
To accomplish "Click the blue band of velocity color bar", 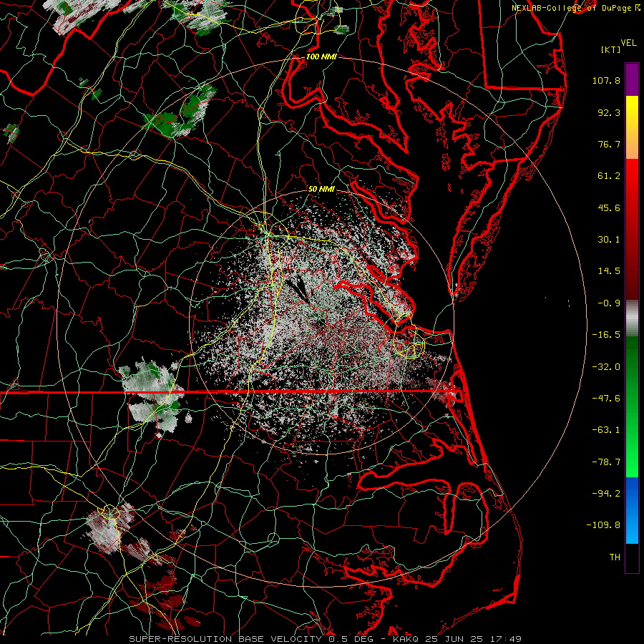I will coord(632,510).
